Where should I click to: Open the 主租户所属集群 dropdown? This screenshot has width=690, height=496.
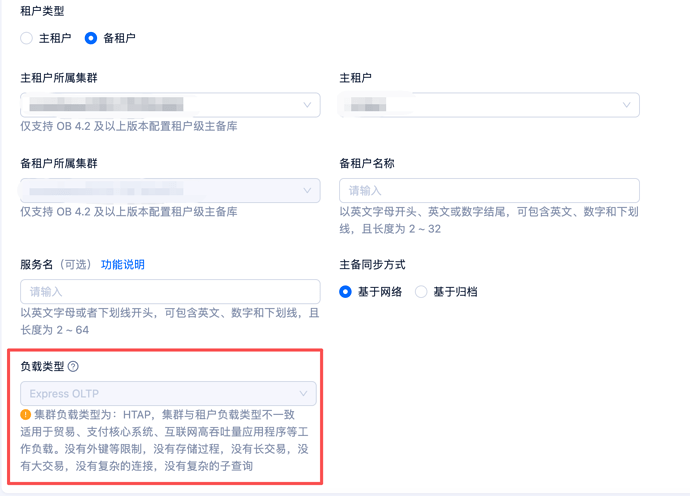[170, 105]
